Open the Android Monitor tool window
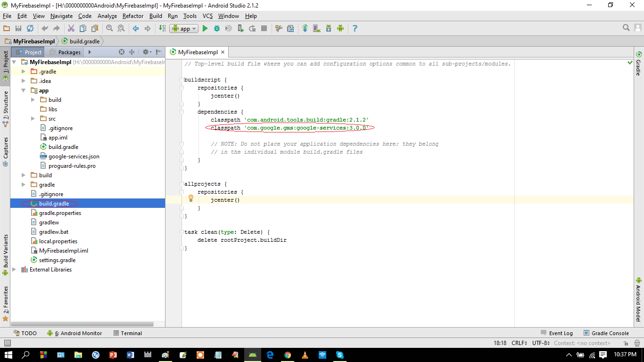Image resolution: width=644 pixels, height=362 pixels. [x=74, y=333]
